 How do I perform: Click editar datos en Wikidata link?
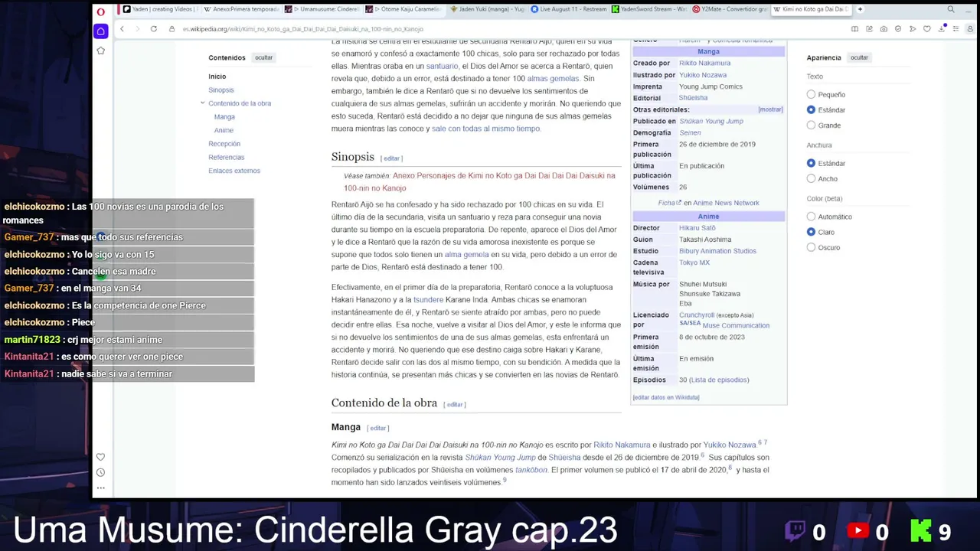coord(666,397)
